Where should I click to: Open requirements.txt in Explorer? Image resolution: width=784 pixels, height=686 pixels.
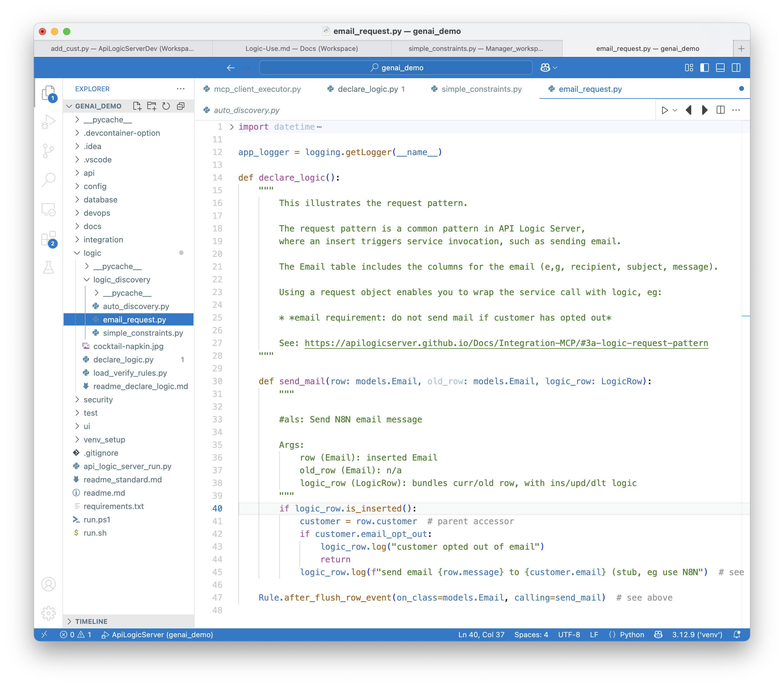(113, 506)
